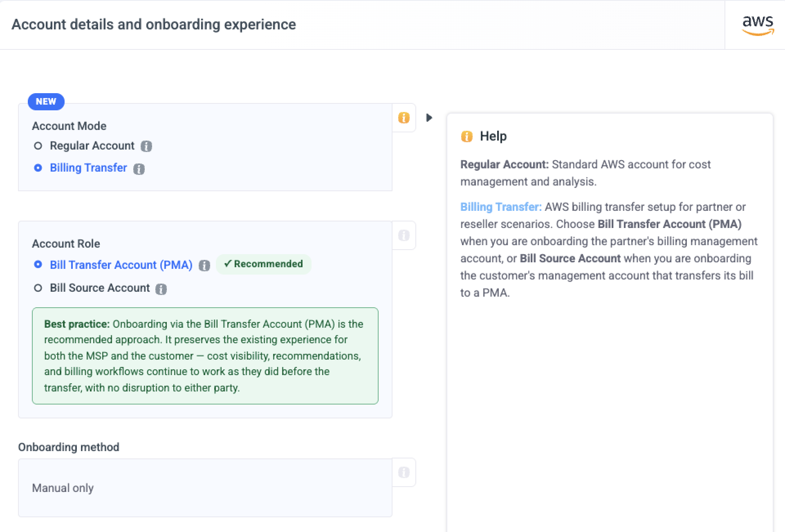This screenshot has height=532, width=785.
Task: Click info icon beside Billing Transfer option
Action: 139,169
